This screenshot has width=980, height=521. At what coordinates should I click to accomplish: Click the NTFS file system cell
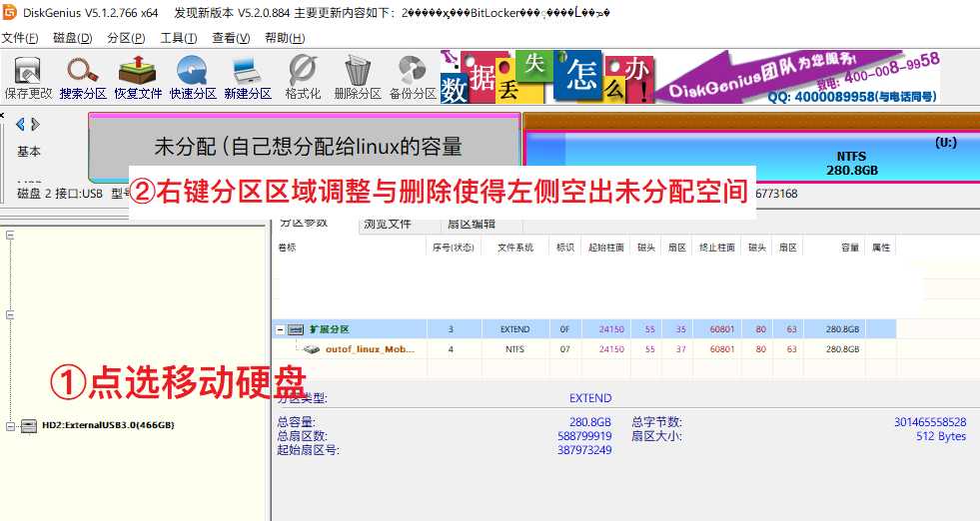pos(515,349)
